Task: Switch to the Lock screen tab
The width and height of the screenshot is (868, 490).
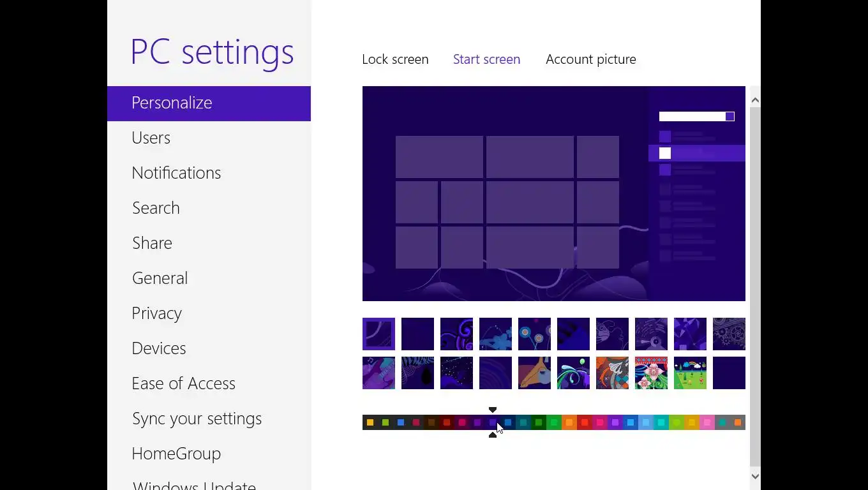Action: pos(395,59)
